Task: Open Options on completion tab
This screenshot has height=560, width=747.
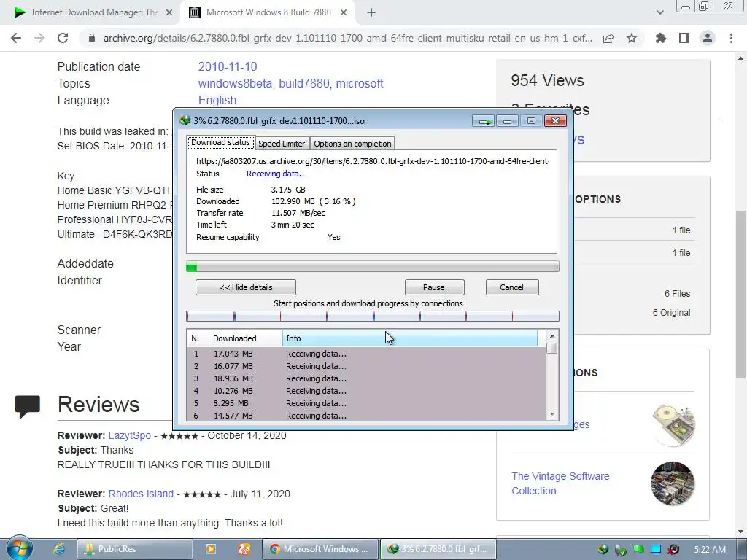Action: [352, 144]
